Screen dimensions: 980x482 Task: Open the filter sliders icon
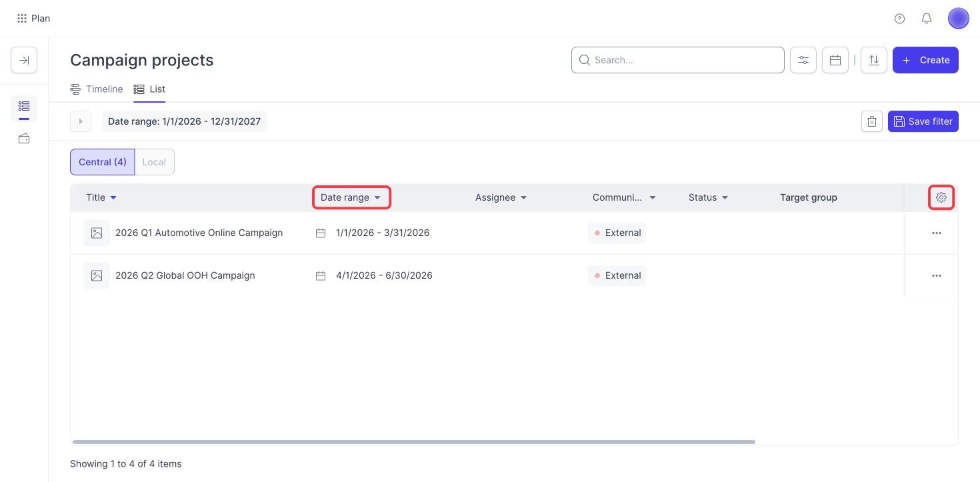coord(803,60)
